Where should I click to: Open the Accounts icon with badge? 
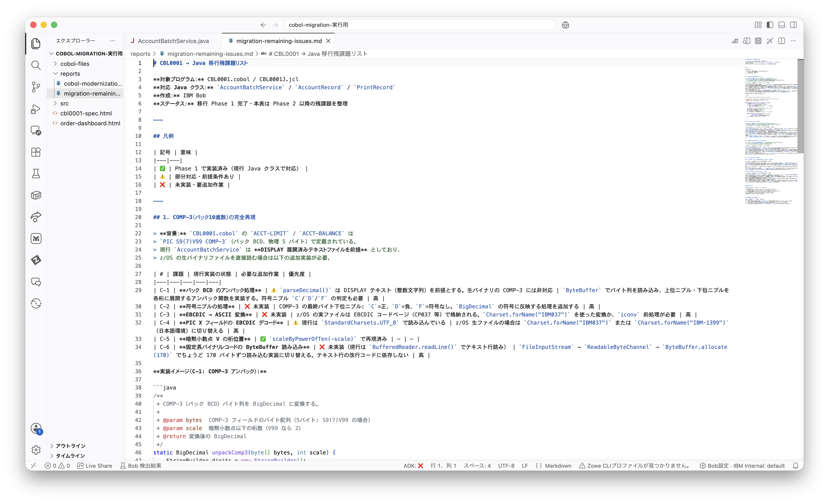coord(36,429)
